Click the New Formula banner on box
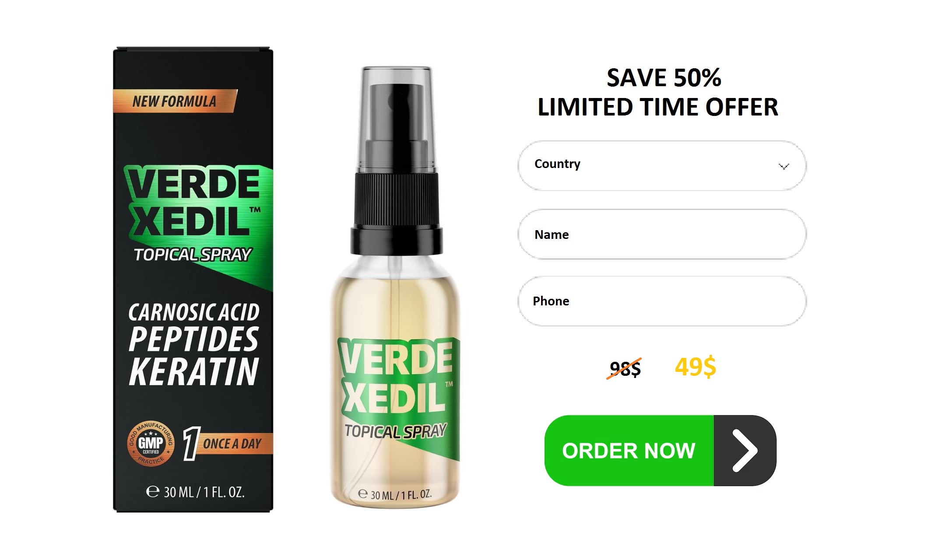 [x=175, y=101]
